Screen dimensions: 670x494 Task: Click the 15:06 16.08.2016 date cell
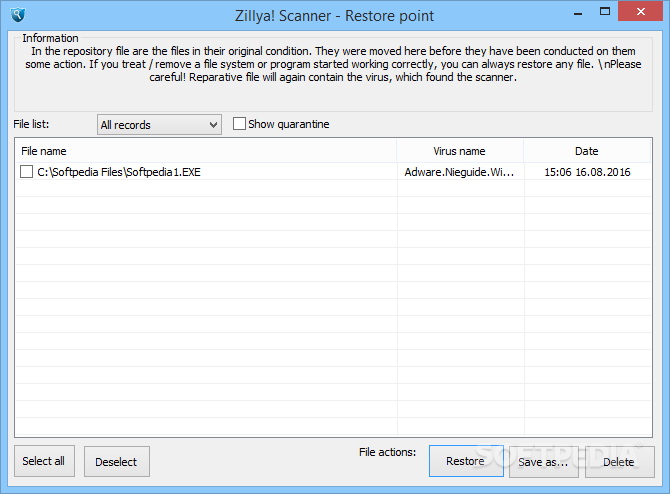tap(587, 172)
